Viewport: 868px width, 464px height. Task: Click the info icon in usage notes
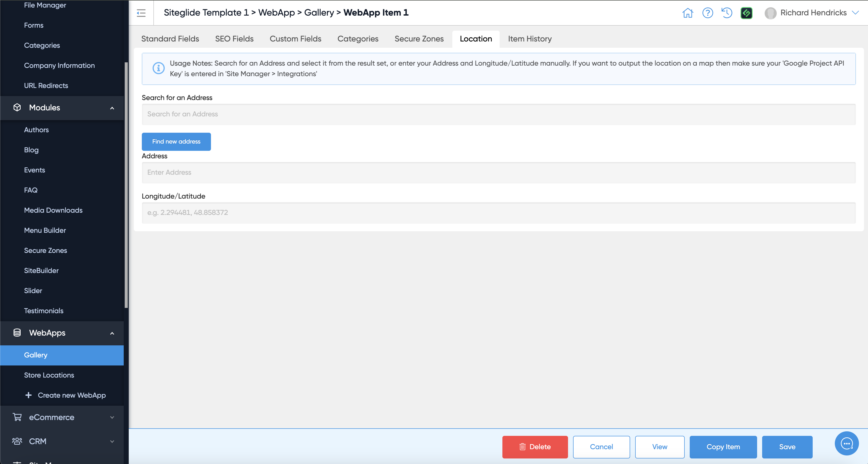158,68
